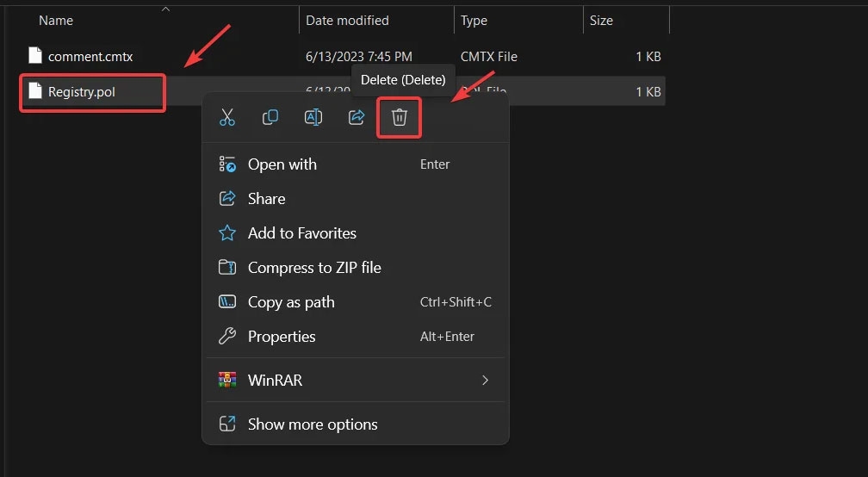The image size is (868, 477).
Task: Click the 6/13/2023 7:45 PM date cell
Action: (x=359, y=57)
